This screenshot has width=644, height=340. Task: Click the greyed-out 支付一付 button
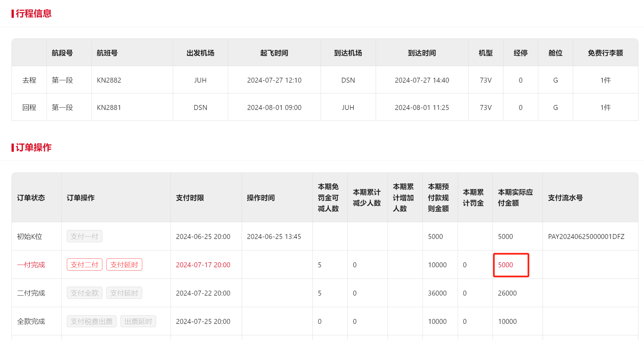pyautogui.click(x=85, y=236)
